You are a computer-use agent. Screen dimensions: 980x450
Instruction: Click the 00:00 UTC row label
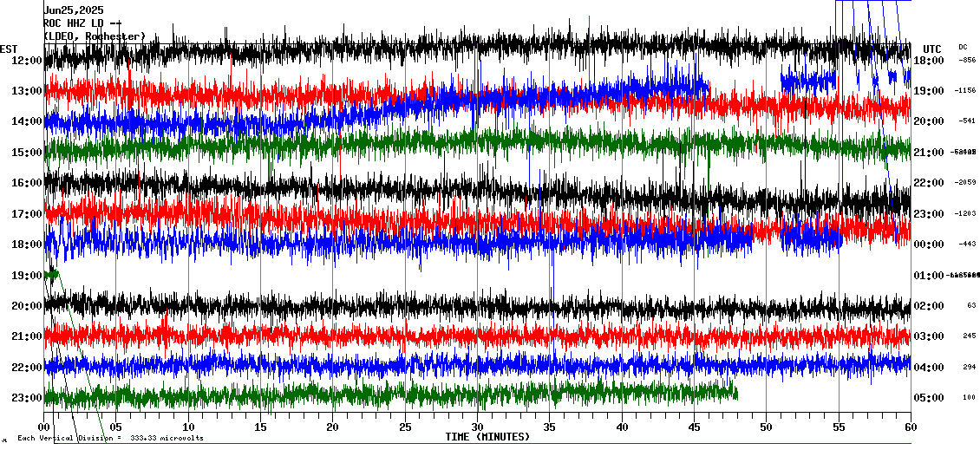pyautogui.click(x=929, y=245)
